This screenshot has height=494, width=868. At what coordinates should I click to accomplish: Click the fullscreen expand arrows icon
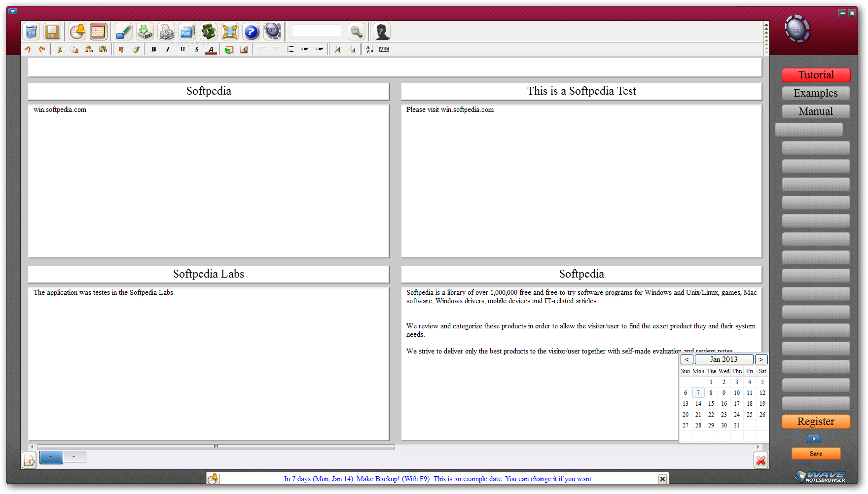coord(230,32)
